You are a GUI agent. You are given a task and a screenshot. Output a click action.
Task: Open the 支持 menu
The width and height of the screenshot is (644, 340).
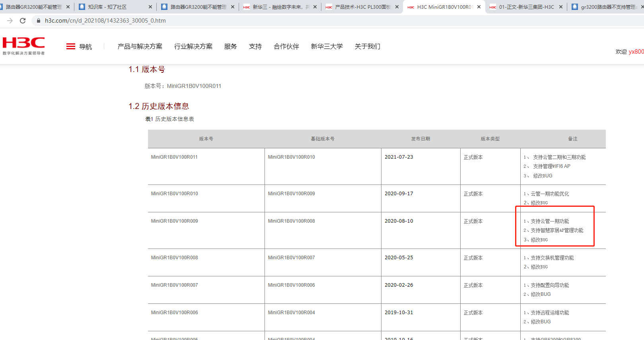pyautogui.click(x=255, y=47)
